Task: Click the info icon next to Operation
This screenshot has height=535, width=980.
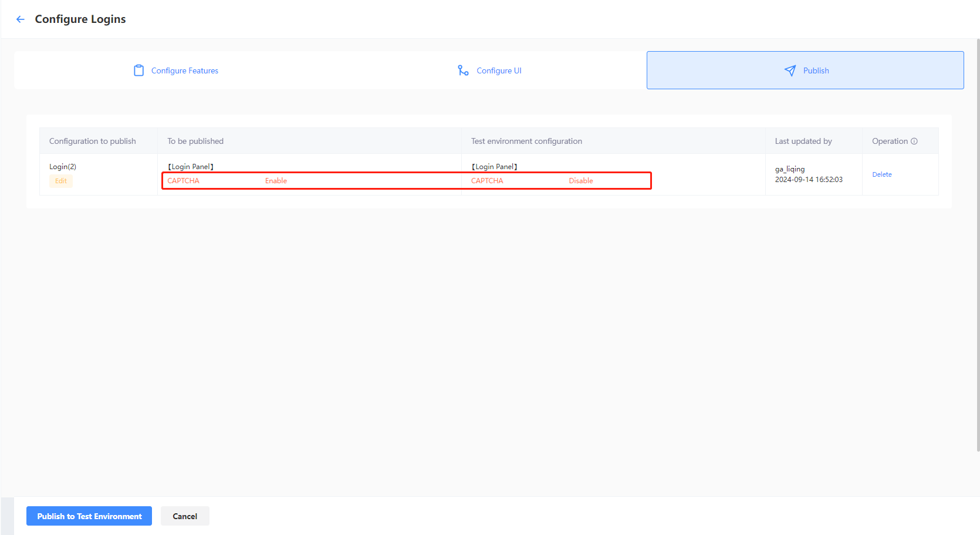Action: pyautogui.click(x=914, y=142)
